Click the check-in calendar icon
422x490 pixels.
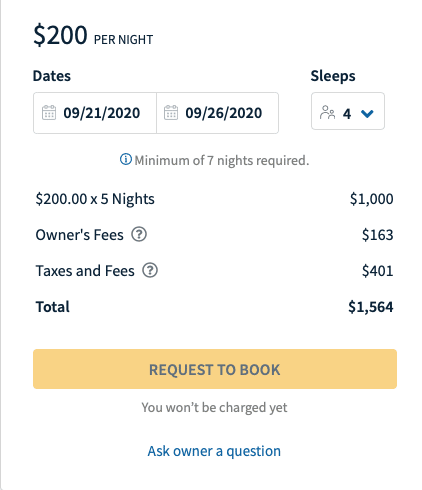click(x=49, y=113)
